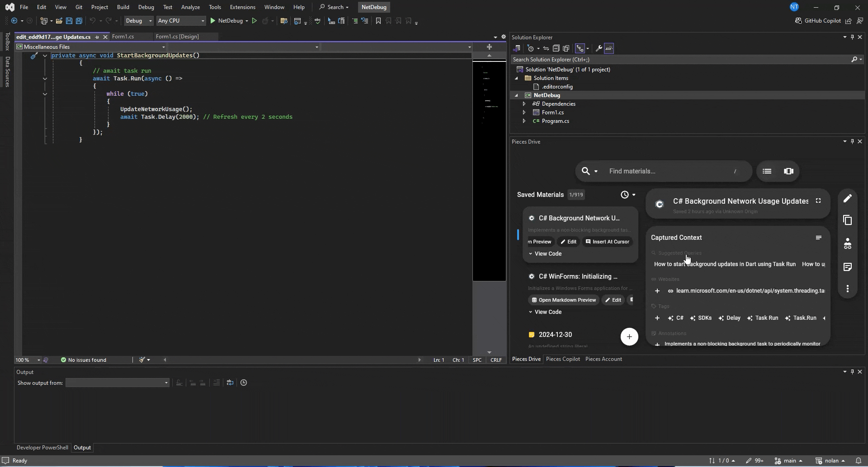Open the Extensions menu
The height and width of the screenshot is (467, 868).
pos(242,7)
